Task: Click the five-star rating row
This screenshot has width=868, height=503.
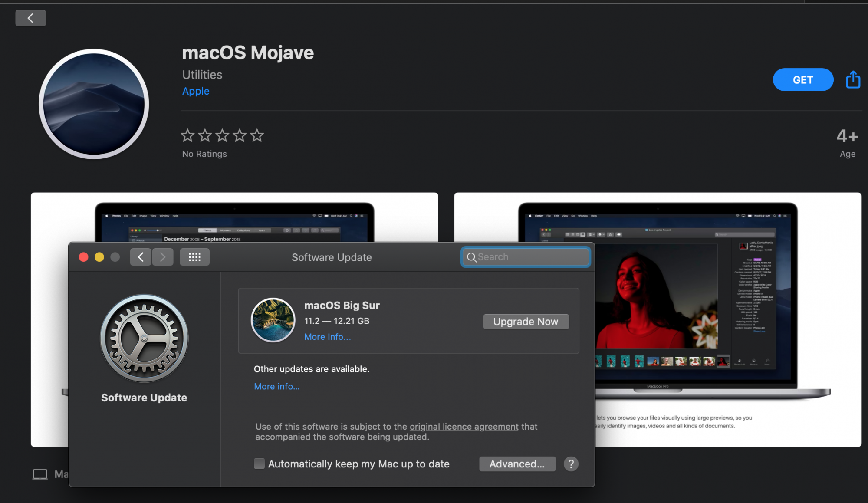Action: coord(222,135)
